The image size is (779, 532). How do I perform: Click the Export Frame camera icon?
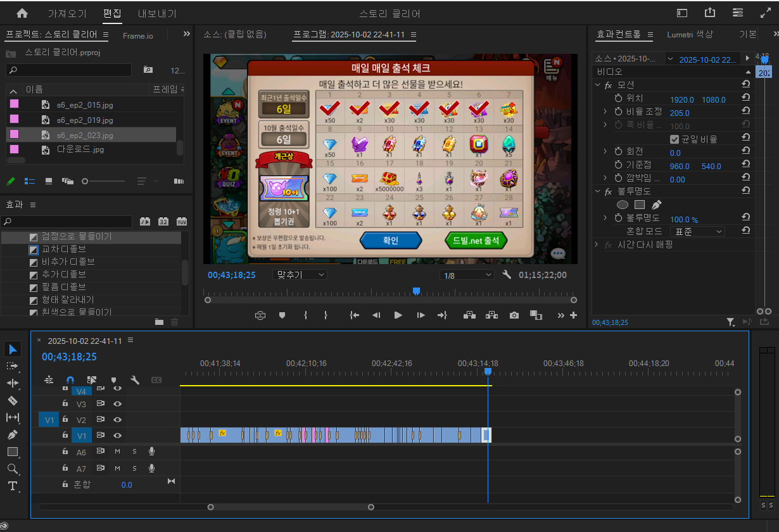[x=514, y=315]
